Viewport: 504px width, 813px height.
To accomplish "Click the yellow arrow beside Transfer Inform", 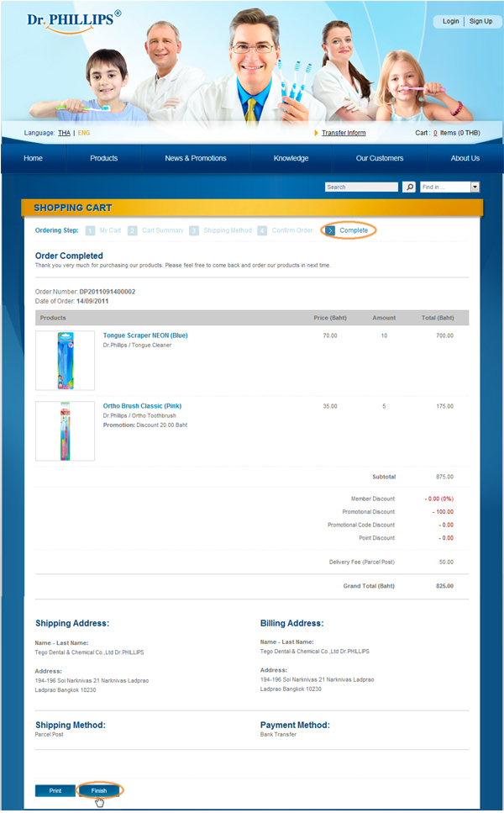I will pyautogui.click(x=316, y=133).
